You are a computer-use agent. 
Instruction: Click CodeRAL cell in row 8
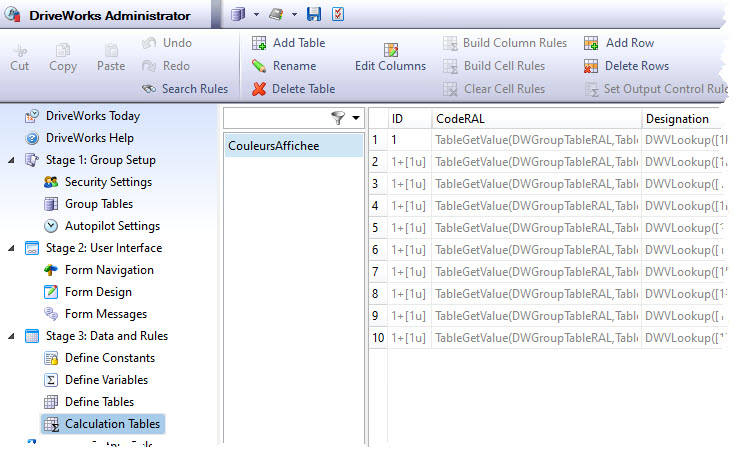tap(536, 294)
